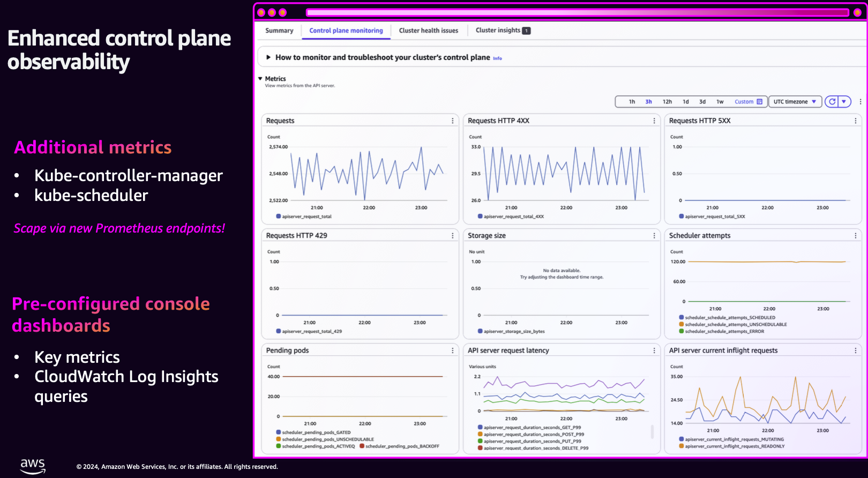Click the Pending pods widget title

[x=287, y=350]
